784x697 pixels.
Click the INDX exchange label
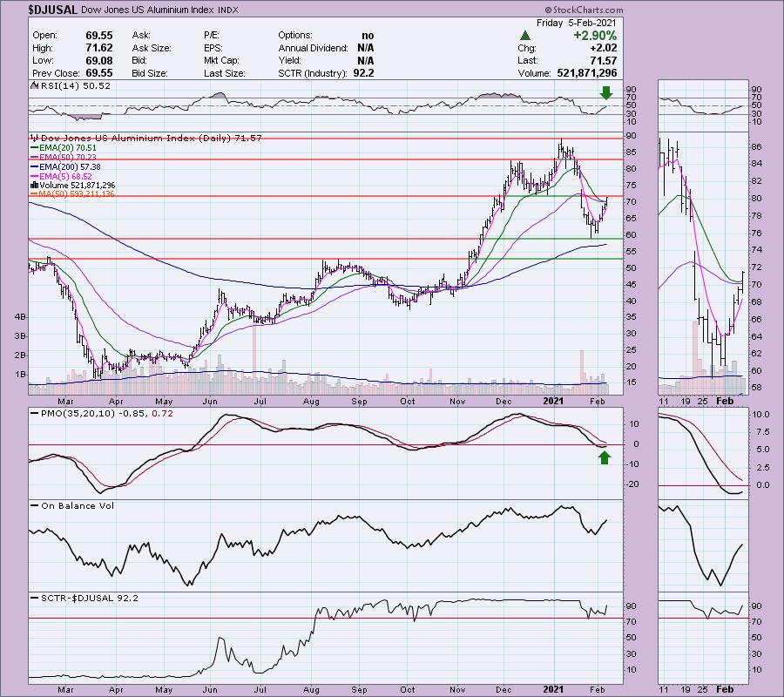[x=228, y=10]
